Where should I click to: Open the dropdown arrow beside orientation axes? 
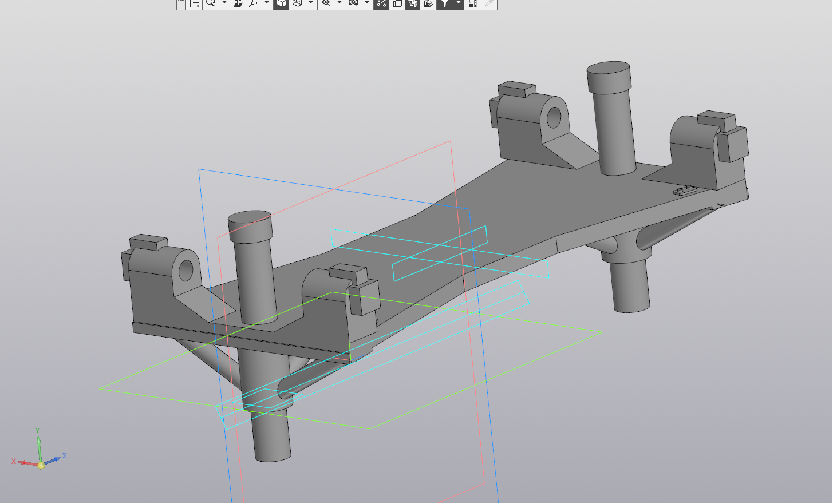pyautogui.click(x=266, y=3)
